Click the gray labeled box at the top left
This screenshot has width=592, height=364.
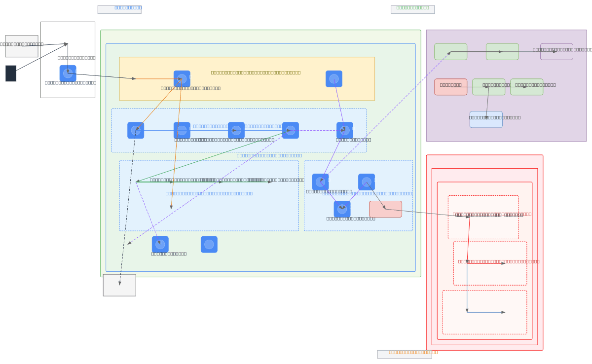click(22, 46)
